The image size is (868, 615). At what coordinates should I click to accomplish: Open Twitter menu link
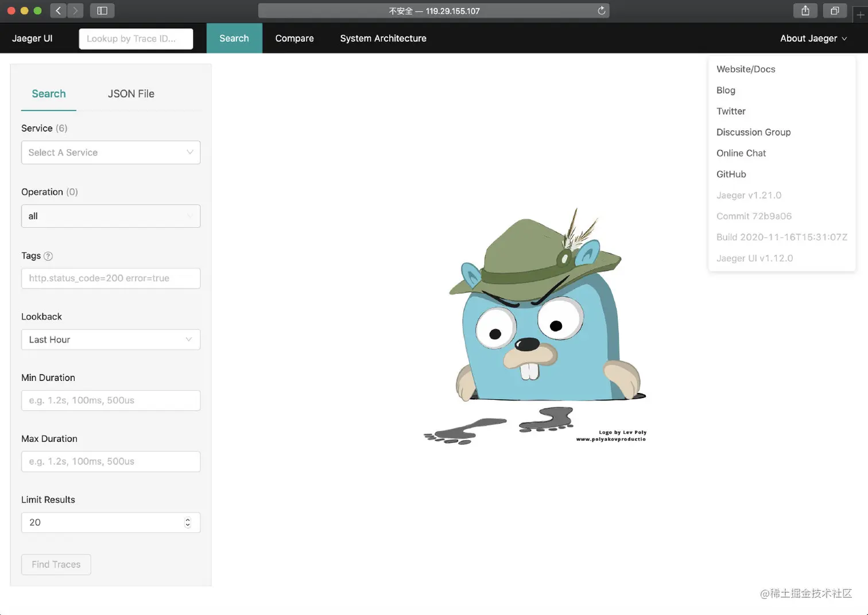731,111
